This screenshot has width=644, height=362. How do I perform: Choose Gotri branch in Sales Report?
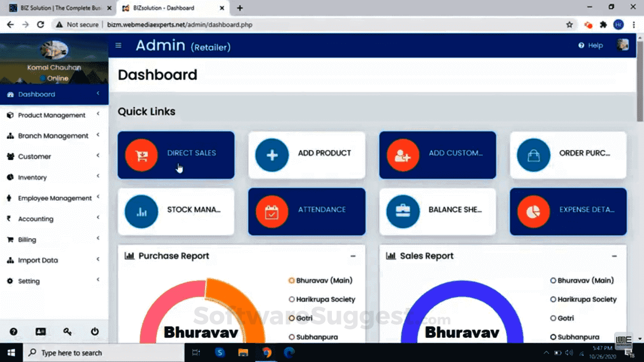553,318
